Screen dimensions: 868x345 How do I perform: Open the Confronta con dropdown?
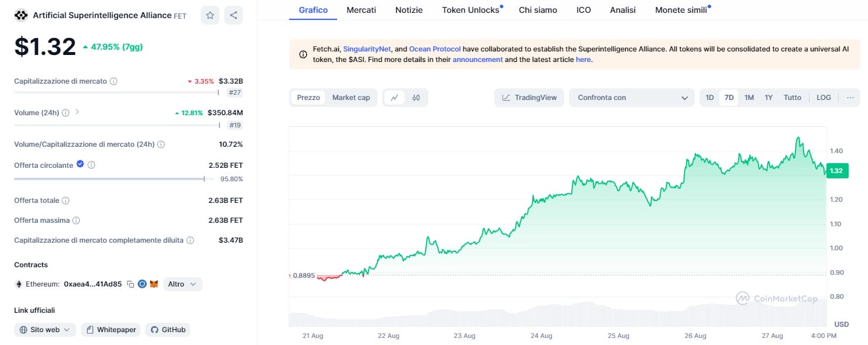point(632,98)
